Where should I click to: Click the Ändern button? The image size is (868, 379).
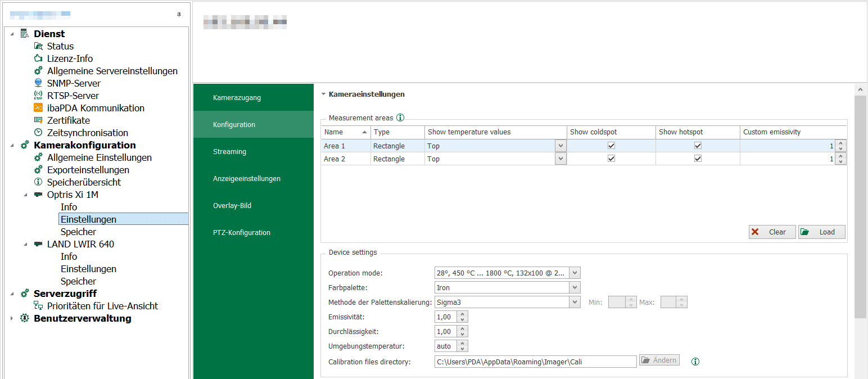[x=659, y=360]
